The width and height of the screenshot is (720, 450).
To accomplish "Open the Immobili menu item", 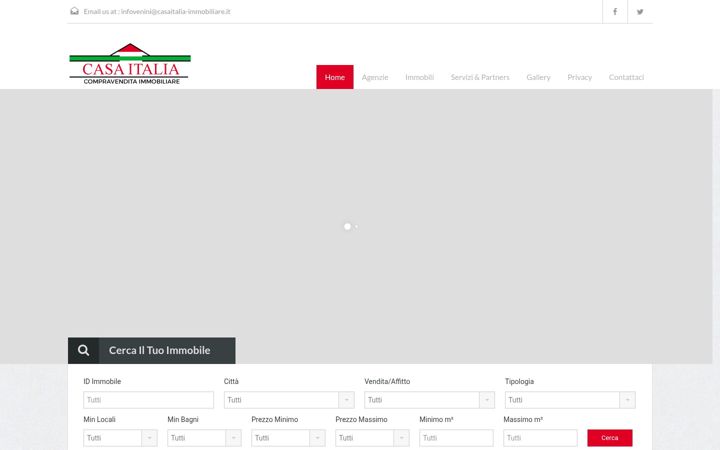I will pyautogui.click(x=419, y=77).
